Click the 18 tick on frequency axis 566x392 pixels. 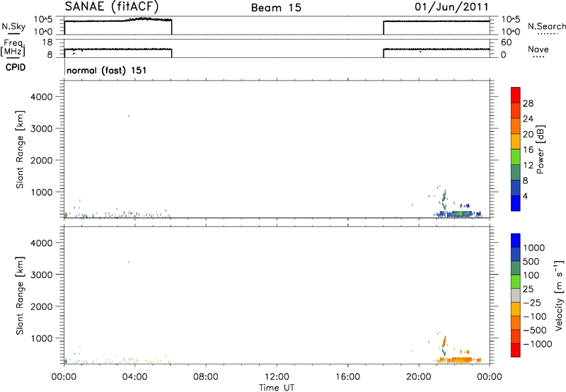[47, 42]
